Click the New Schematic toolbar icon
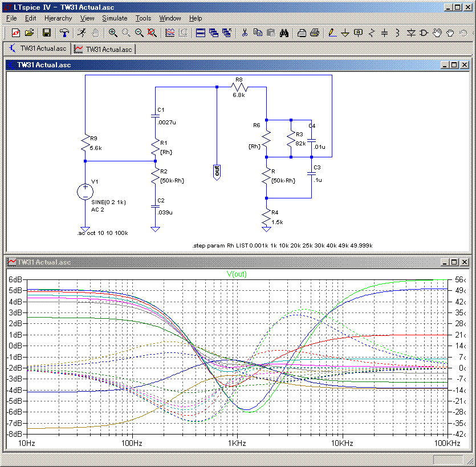The width and height of the screenshot is (476, 467). pos(15,33)
